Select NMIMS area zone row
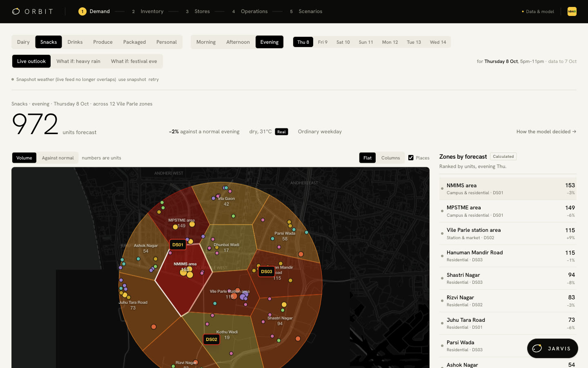The width and height of the screenshot is (588, 368). click(x=508, y=188)
